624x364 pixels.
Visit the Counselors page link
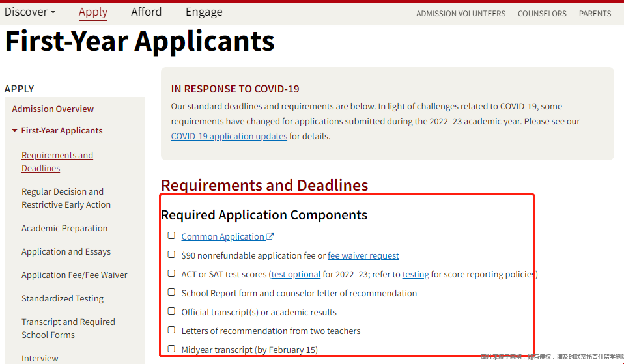542,14
